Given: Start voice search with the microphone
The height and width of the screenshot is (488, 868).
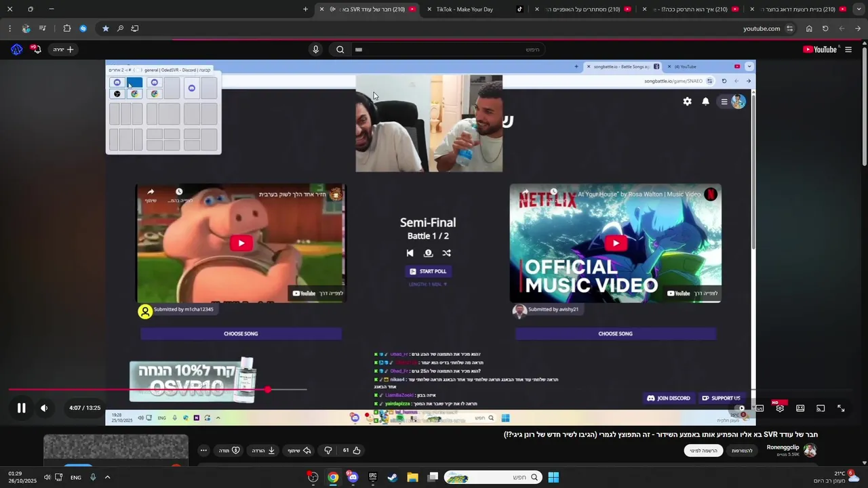Looking at the screenshot, I should coord(315,49).
